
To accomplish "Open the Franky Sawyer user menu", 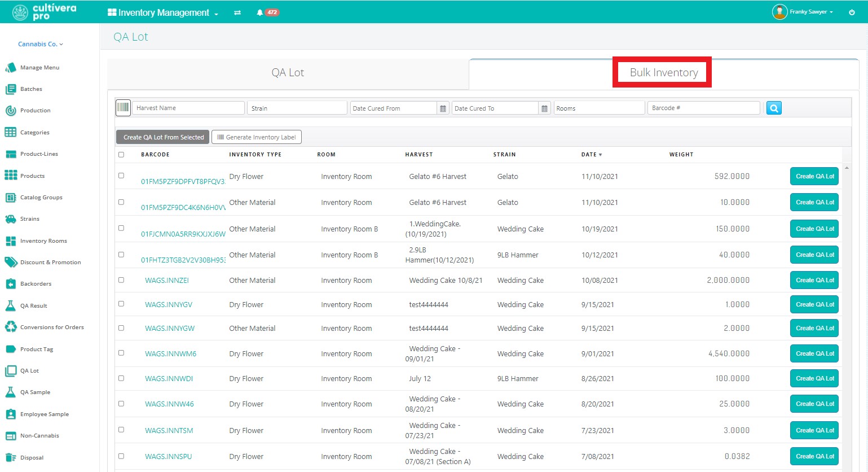I will [x=804, y=12].
